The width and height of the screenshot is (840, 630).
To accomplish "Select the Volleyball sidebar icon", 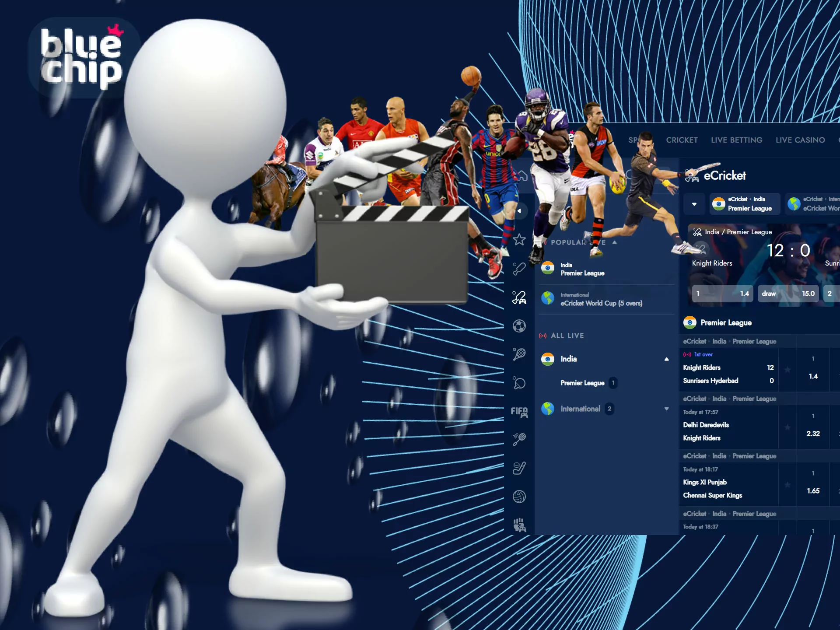I will point(519,497).
